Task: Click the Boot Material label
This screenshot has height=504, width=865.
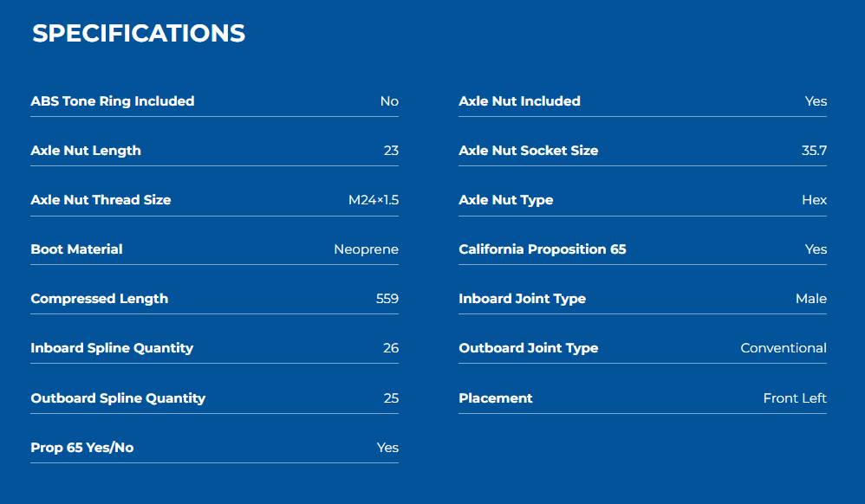Action: coord(76,249)
